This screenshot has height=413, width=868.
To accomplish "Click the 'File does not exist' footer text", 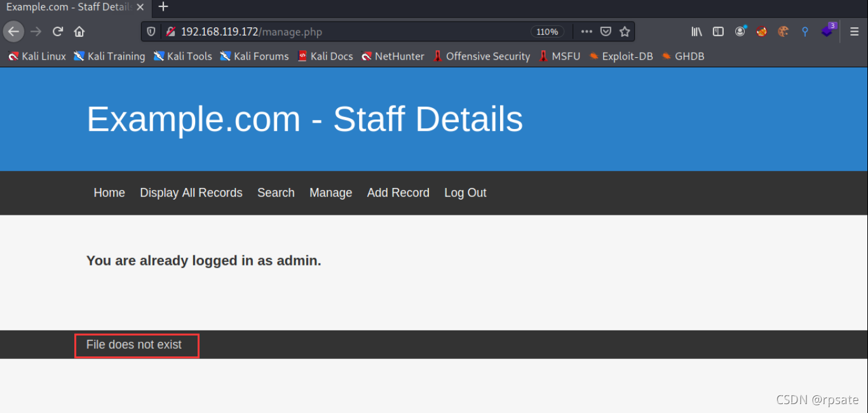I will [x=134, y=344].
